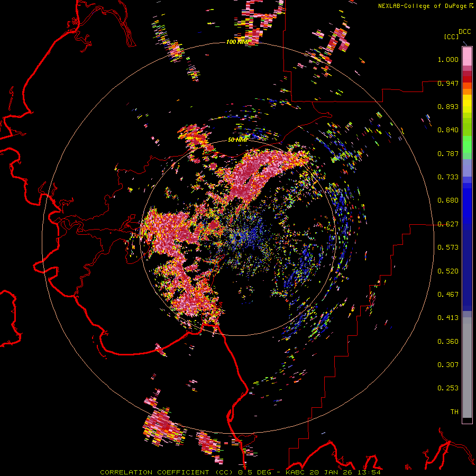Click the 0.680 scale value
Image resolution: width=476 pixels, height=476 pixels.
click(448, 200)
